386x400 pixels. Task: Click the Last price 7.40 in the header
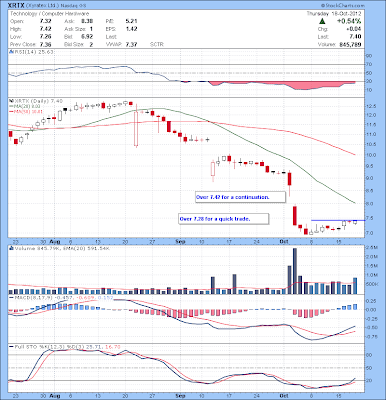(x=356, y=37)
